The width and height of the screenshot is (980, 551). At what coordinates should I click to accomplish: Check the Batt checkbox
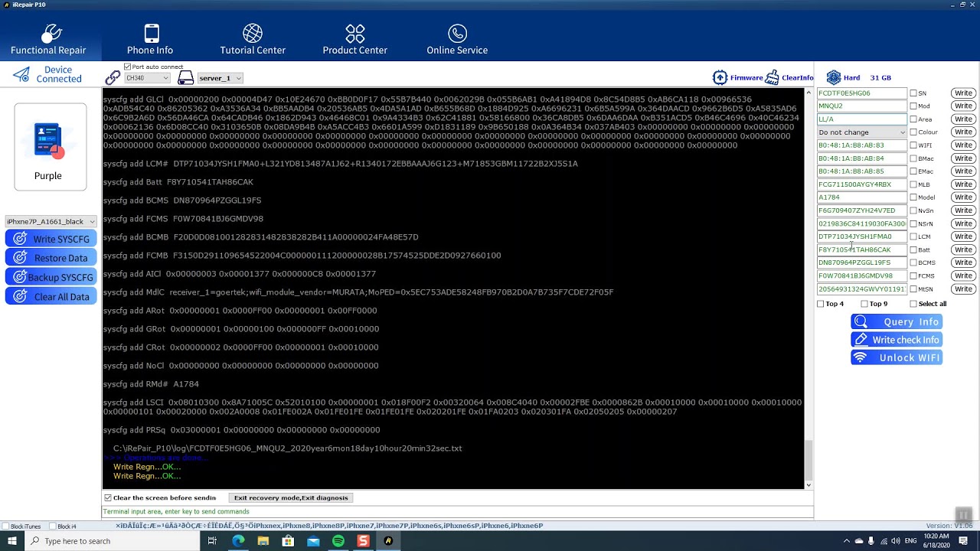(913, 249)
